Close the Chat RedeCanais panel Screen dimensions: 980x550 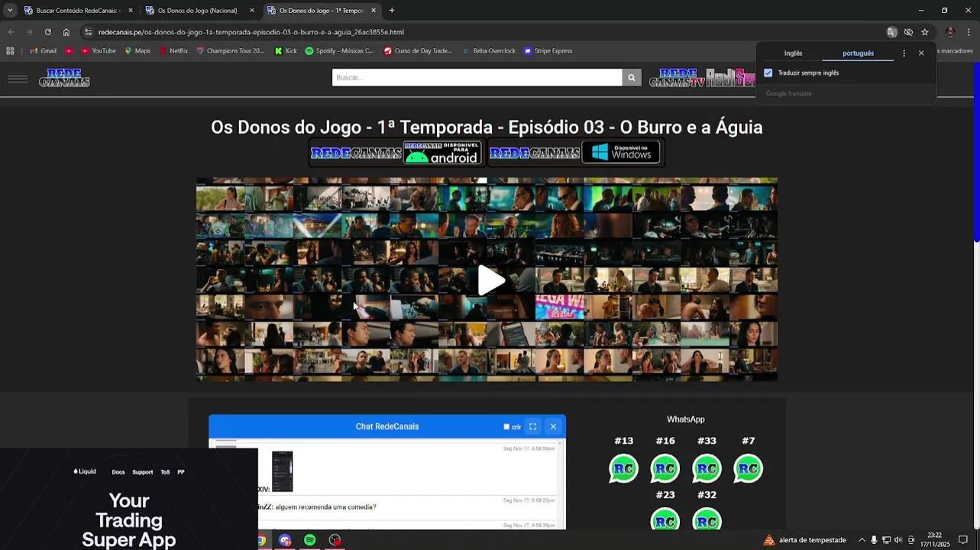(553, 426)
